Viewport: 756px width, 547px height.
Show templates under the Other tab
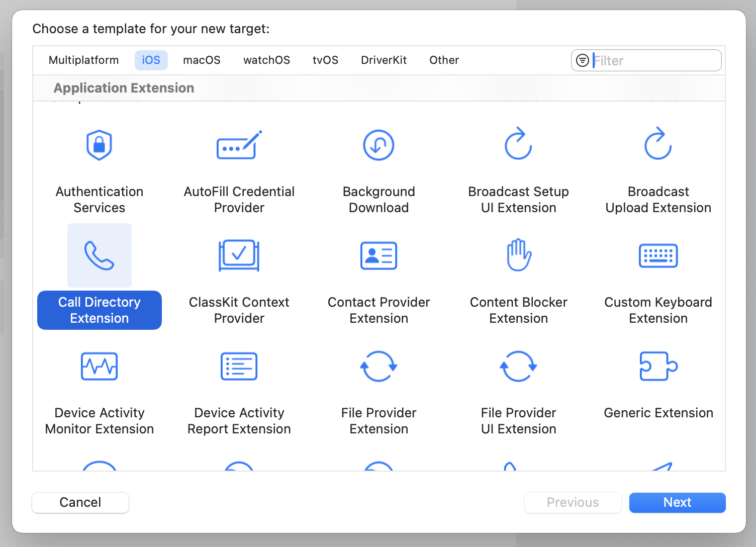click(444, 60)
